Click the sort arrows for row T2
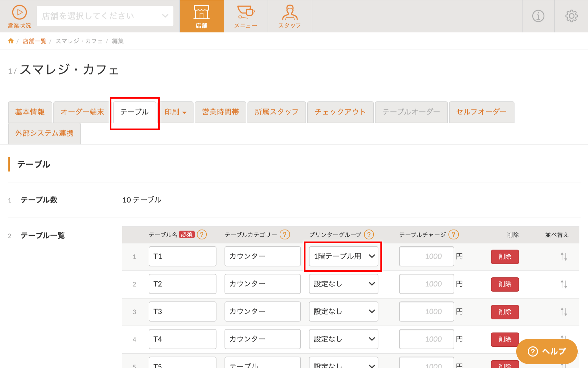The width and height of the screenshot is (588, 368). tap(564, 284)
